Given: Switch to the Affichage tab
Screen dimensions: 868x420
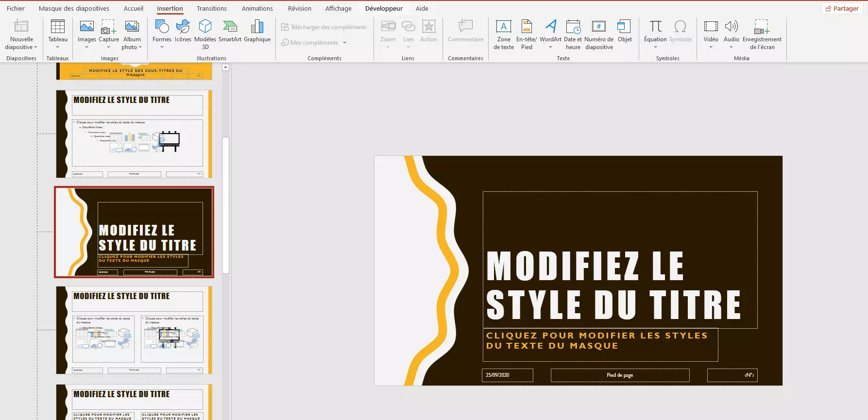Looking at the screenshot, I should pyautogui.click(x=339, y=8).
